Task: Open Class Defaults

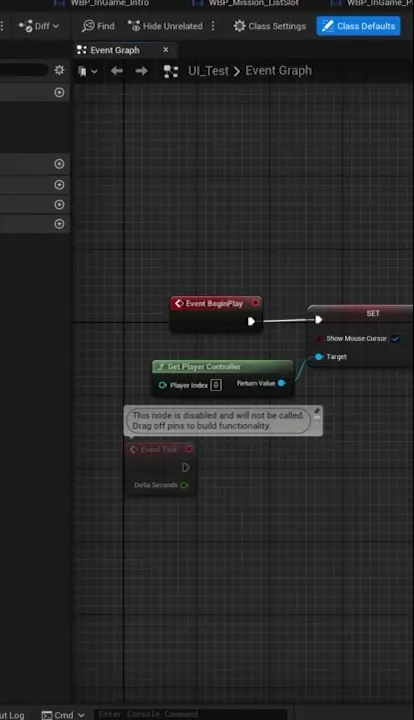Action: pyautogui.click(x=358, y=26)
